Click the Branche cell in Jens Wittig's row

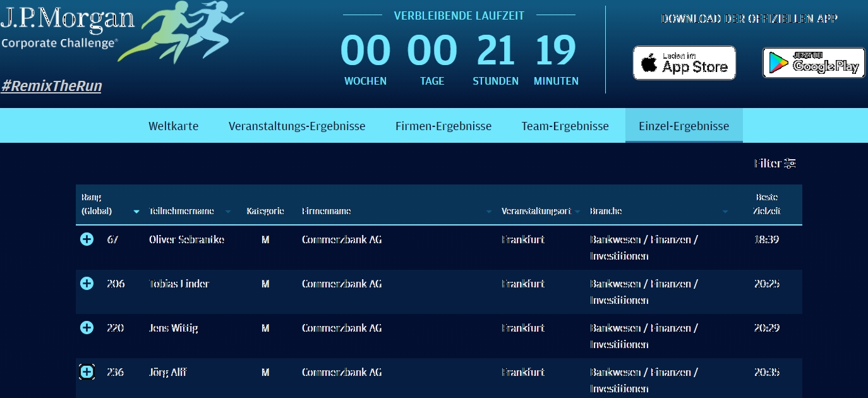[644, 336]
